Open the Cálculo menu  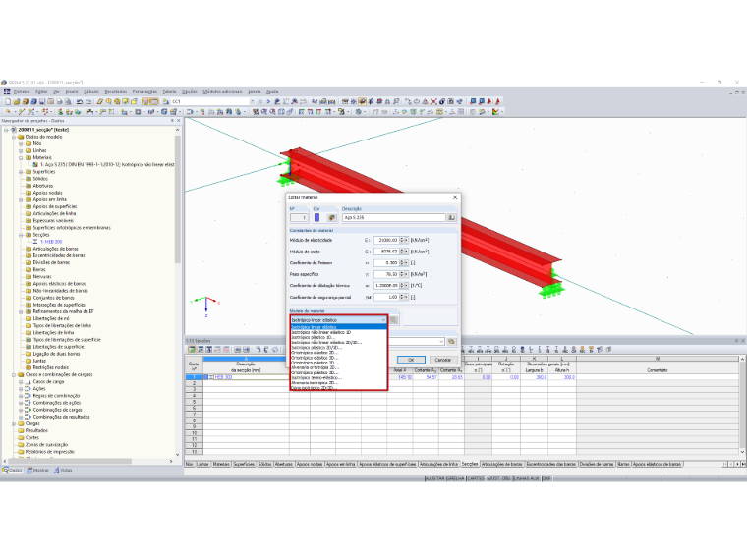(x=91, y=92)
